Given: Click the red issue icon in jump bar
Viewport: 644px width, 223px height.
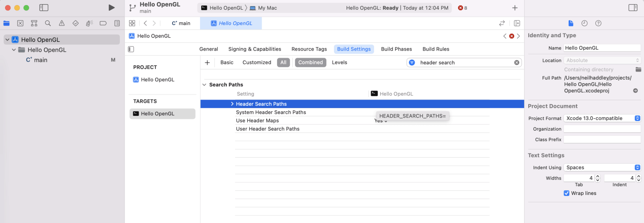Looking at the screenshot, I should tap(512, 36).
